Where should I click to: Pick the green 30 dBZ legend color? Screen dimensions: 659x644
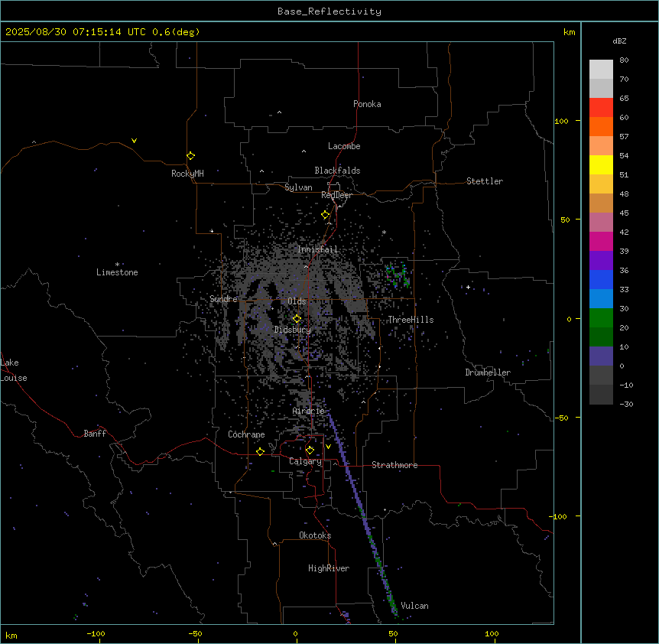point(601,318)
